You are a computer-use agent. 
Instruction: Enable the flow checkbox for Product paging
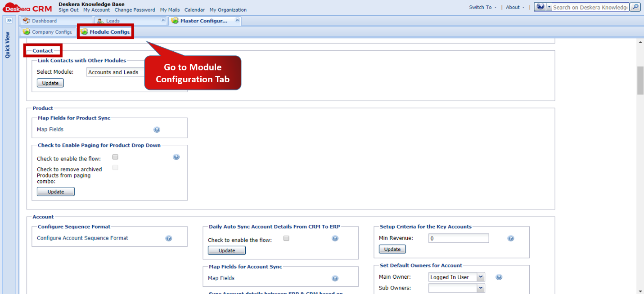(x=115, y=156)
